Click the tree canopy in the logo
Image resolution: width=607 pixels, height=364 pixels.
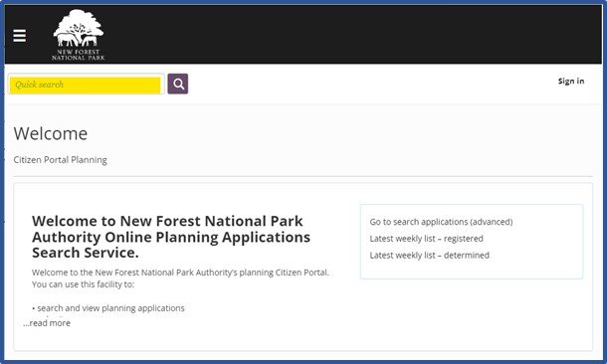coord(79,21)
